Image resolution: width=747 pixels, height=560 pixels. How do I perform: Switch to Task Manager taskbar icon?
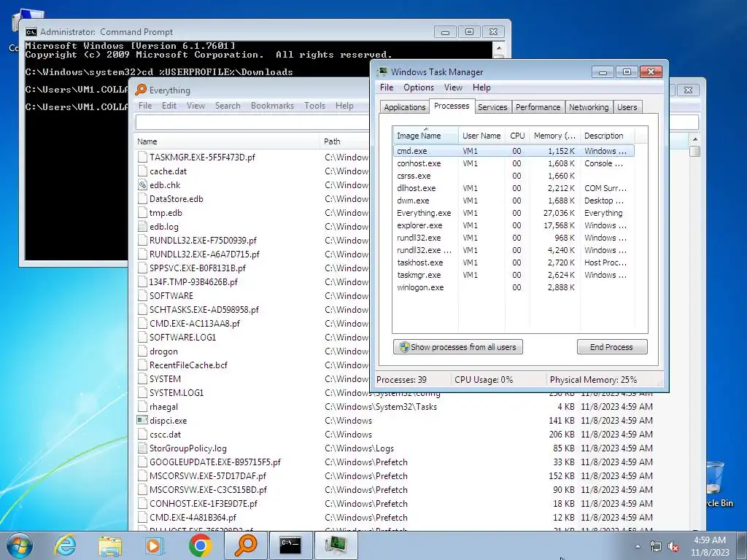[336, 545]
